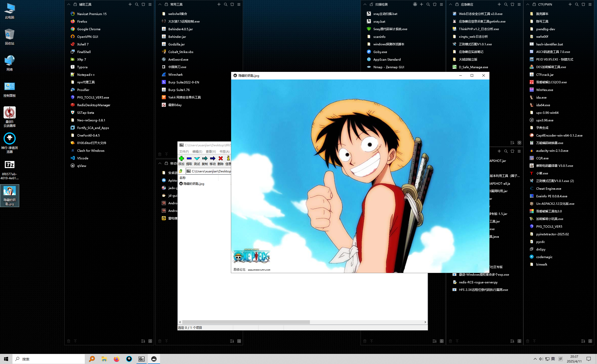
Task: Open the hamburger menu of the 扫描检测 panel
Action: (441, 4)
